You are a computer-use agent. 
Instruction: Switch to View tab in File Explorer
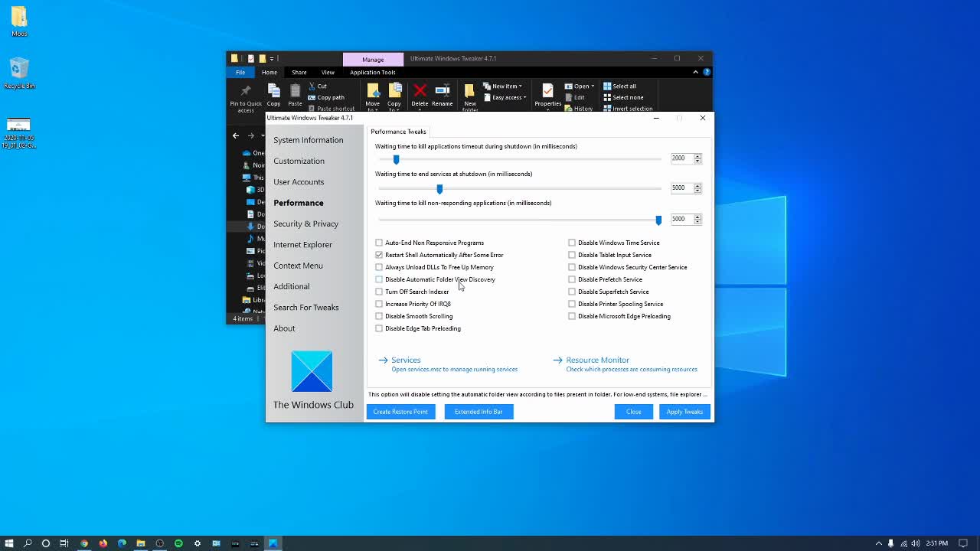click(328, 72)
